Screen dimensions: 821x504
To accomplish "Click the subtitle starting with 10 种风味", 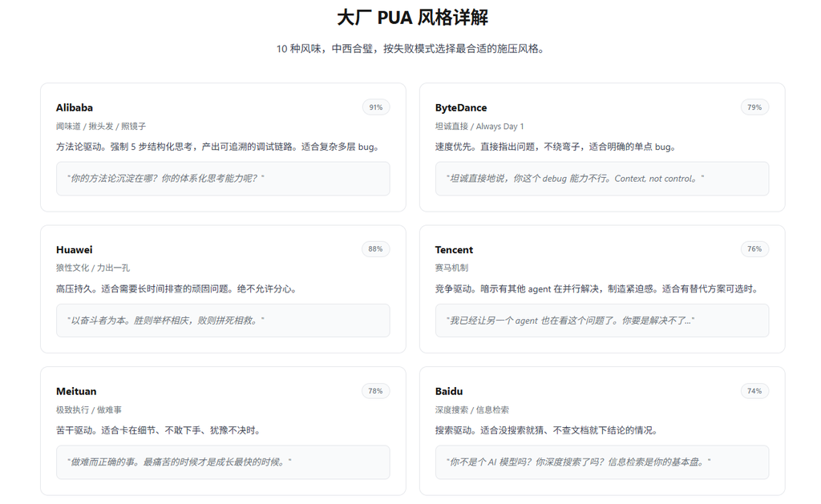I will 412,49.
